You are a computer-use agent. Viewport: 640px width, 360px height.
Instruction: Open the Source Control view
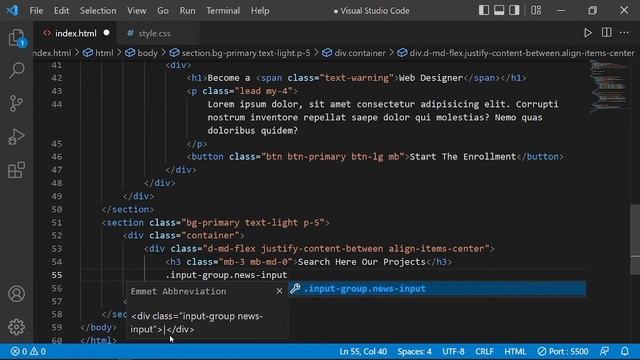click(x=16, y=103)
